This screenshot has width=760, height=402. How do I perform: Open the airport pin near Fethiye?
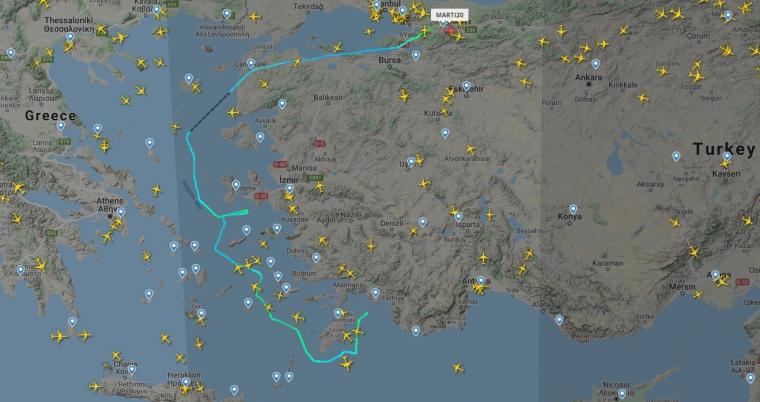pos(375,292)
